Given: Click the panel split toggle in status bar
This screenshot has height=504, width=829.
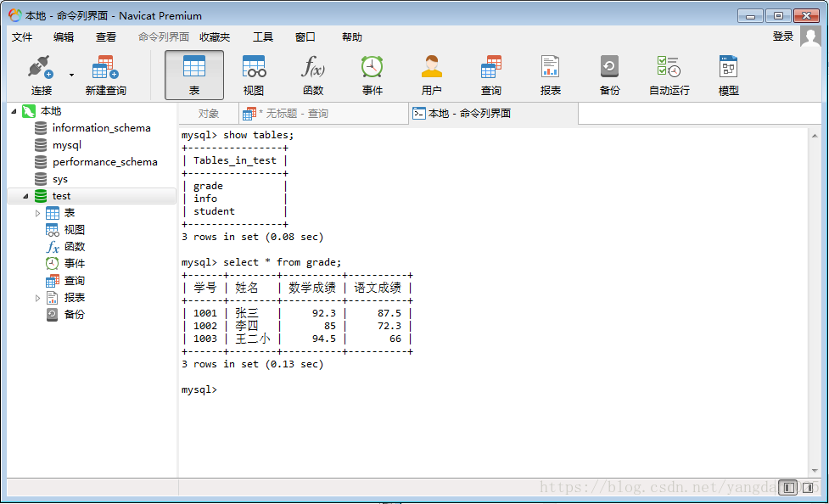Looking at the screenshot, I should 787,487.
